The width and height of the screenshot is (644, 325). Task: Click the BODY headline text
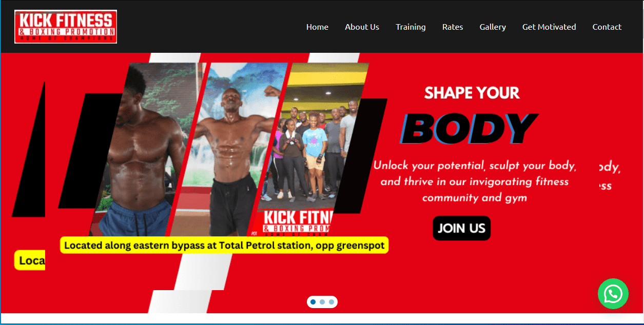click(x=469, y=129)
